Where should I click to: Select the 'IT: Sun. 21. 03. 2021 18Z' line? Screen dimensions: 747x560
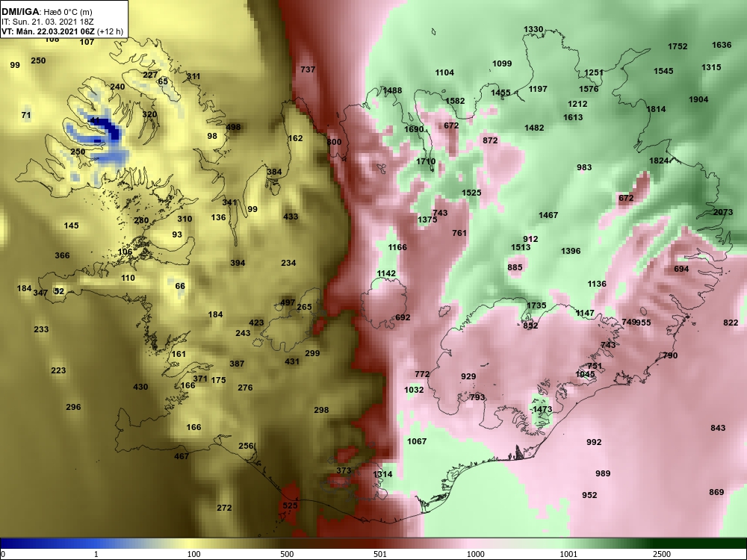click(47, 22)
